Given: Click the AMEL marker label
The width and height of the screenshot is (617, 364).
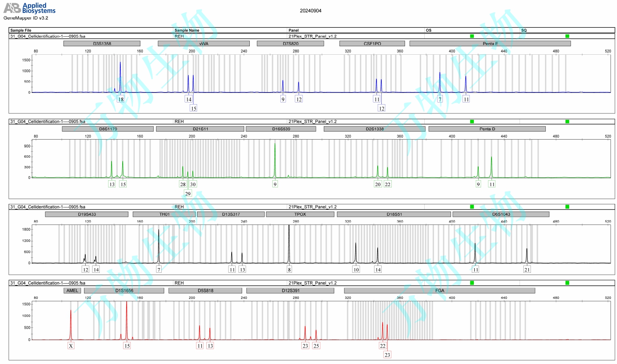Looking at the screenshot, I should 72,290.
